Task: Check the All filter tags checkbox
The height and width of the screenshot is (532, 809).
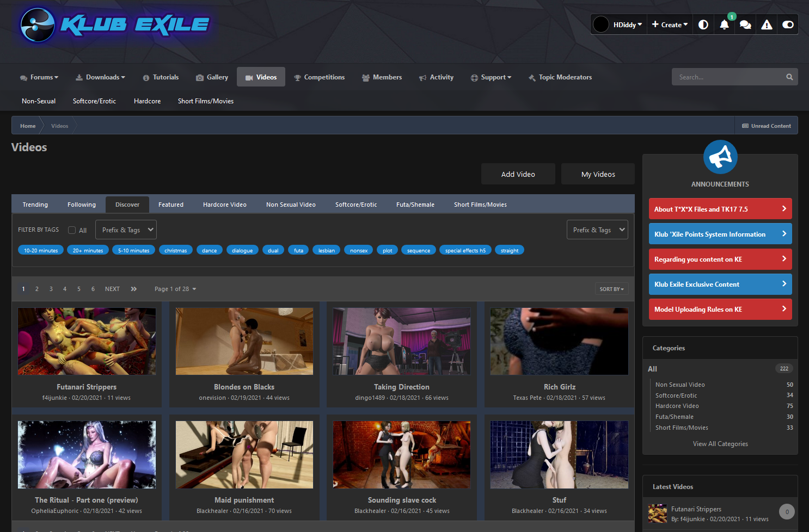Action: 72,230
